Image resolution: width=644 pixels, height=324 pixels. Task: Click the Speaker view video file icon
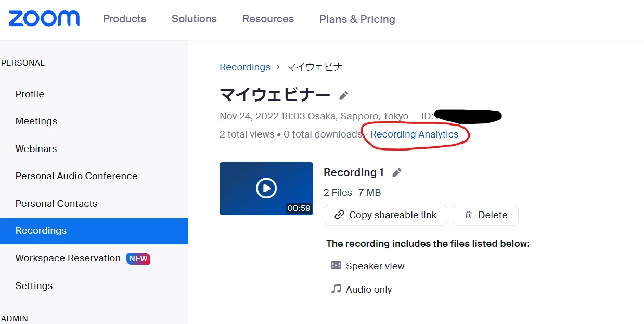pos(336,266)
